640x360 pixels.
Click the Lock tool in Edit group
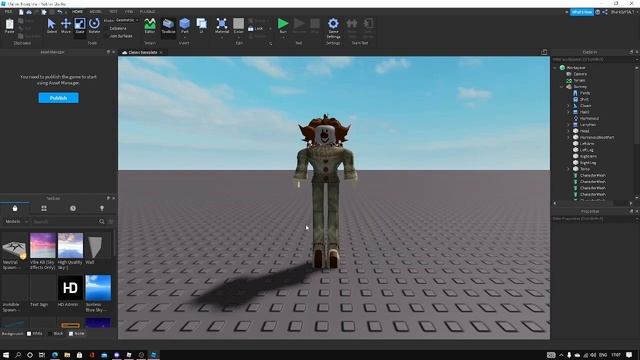256,29
